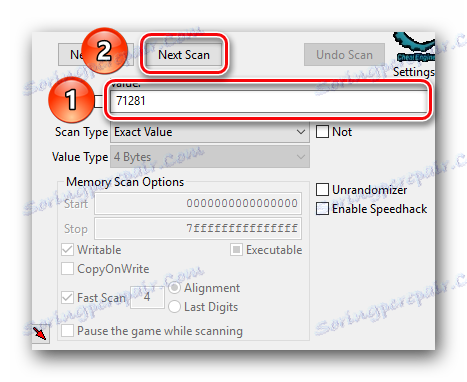Enable the Not checkbox
The image size is (467, 382).
322,132
